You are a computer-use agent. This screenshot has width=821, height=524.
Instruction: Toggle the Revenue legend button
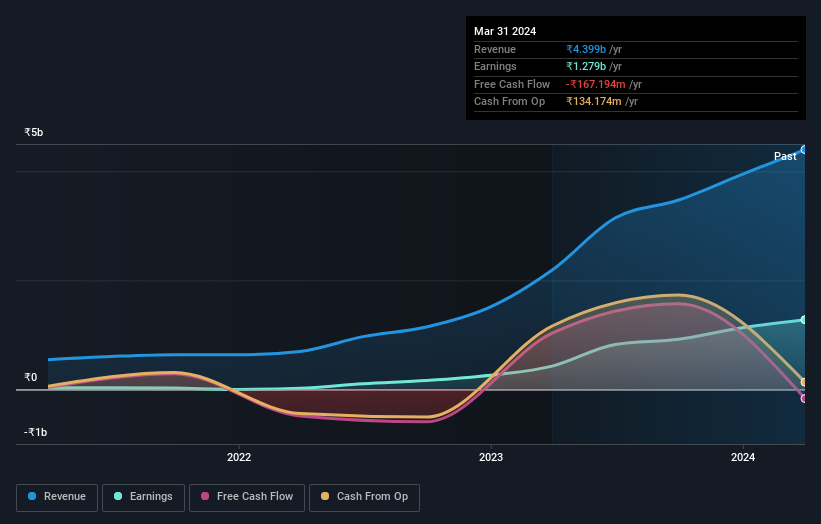[x=57, y=497]
